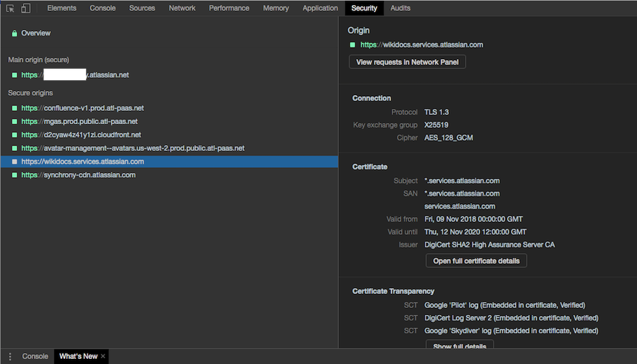Click the SAN services.atlassian.com entry without wildcard
The image size is (637, 364).
pyautogui.click(x=460, y=207)
